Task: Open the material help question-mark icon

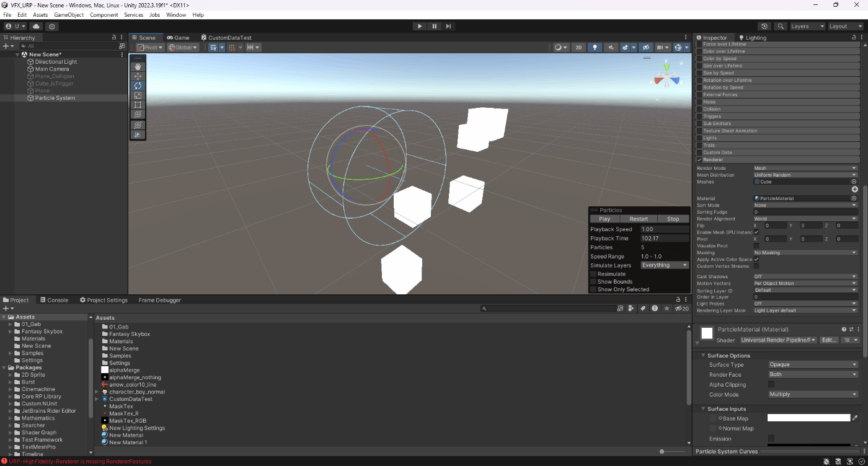Action: pyautogui.click(x=844, y=330)
